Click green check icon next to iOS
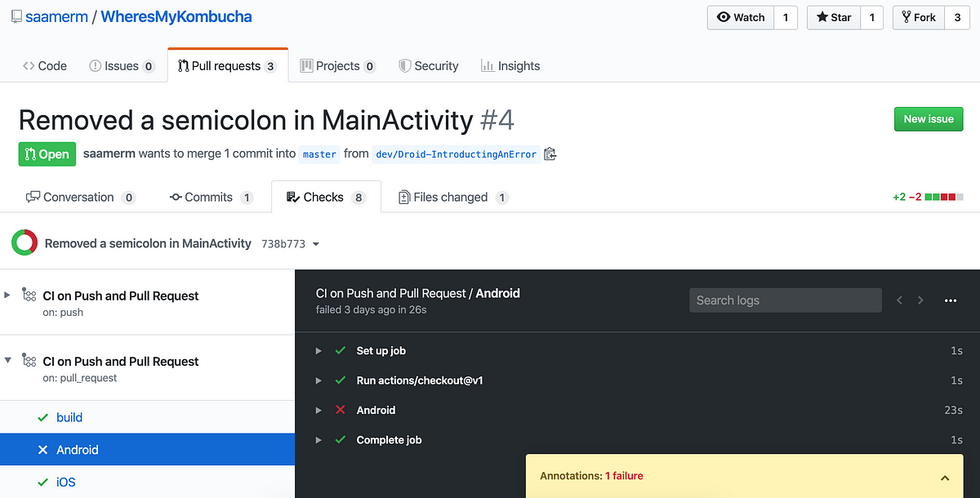This screenshot has width=980, height=498. [x=43, y=482]
